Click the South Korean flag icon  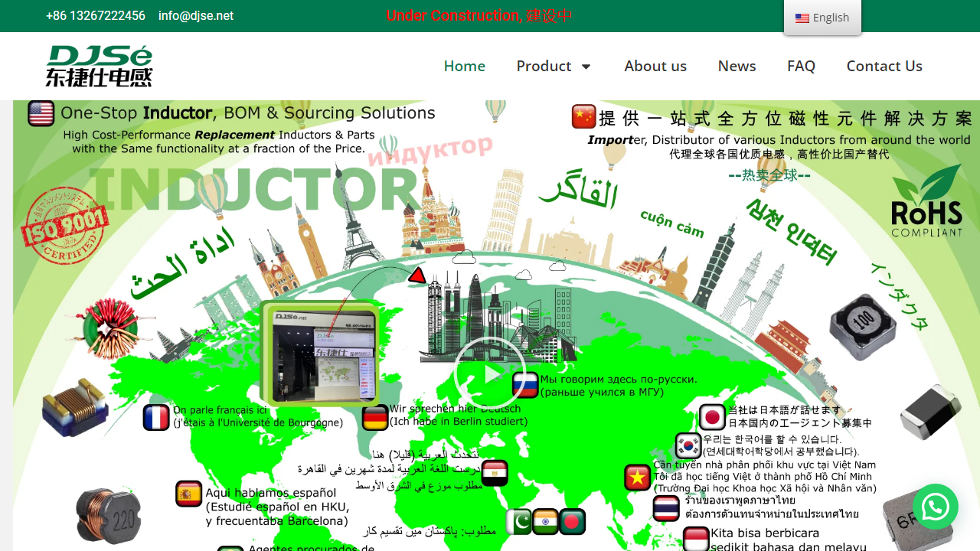688,446
